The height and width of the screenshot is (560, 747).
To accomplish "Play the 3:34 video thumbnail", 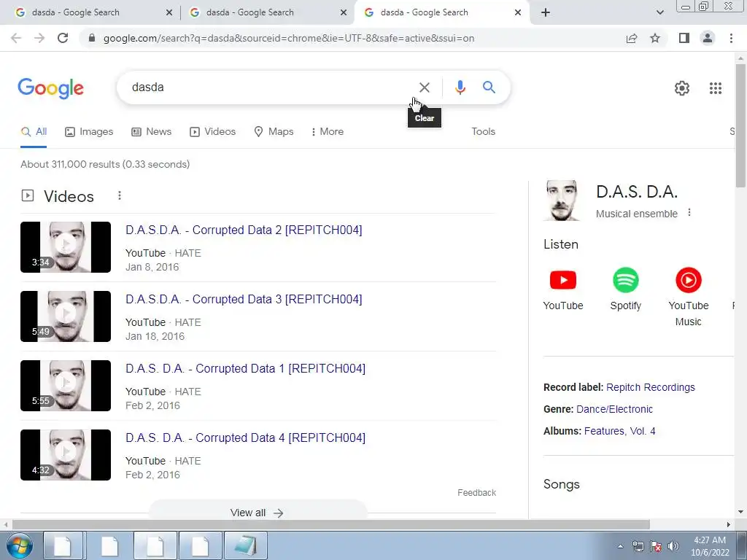I will click(66, 247).
